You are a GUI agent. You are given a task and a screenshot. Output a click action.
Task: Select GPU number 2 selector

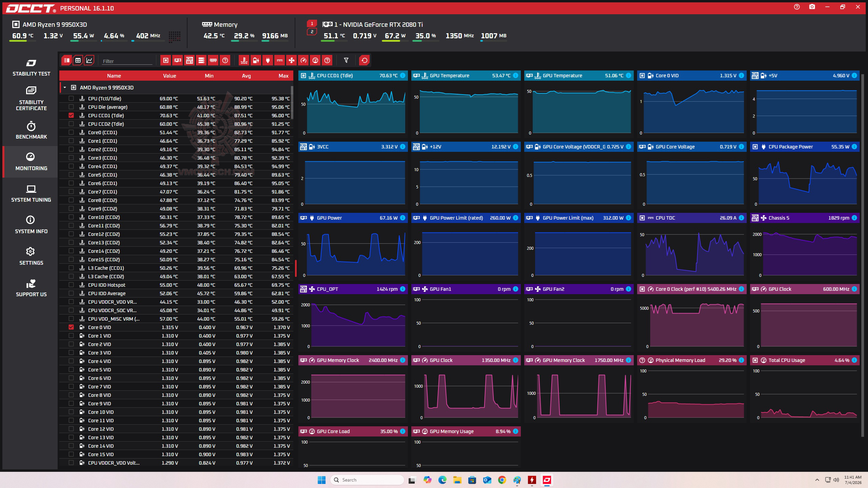pyautogui.click(x=312, y=32)
